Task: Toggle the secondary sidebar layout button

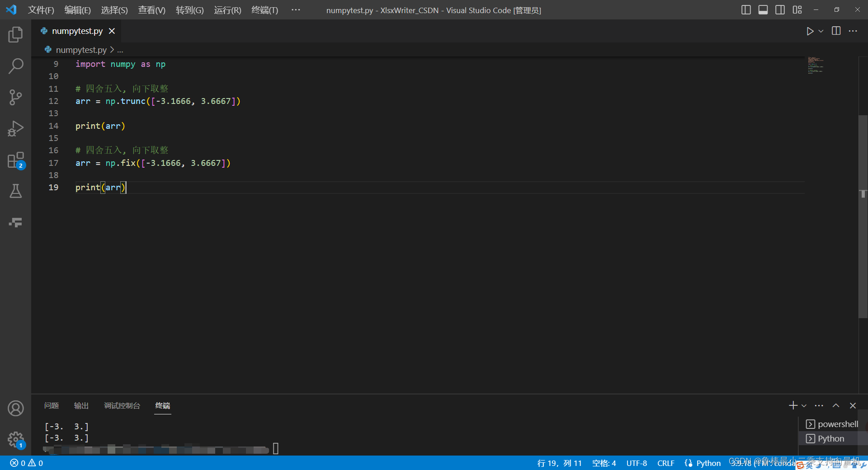Action: tap(780, 10)
